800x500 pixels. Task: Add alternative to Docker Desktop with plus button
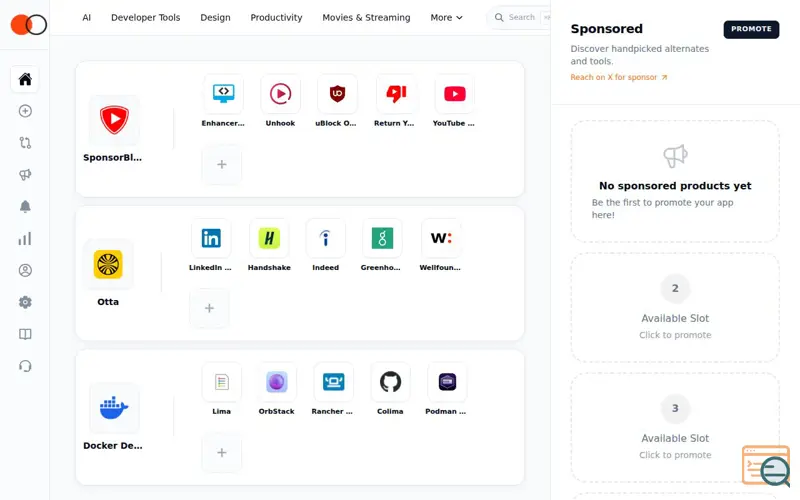pyautogui.click(x=222, y=453)
